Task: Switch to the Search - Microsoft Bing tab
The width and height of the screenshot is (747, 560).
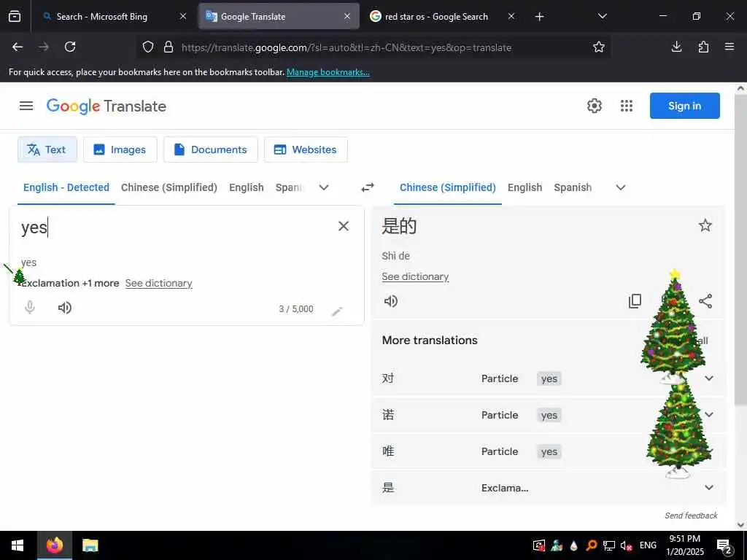Action: 102,17
